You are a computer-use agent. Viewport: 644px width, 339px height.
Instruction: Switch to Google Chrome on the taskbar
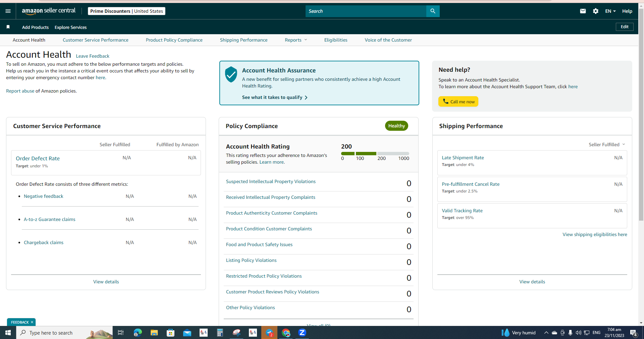tap(286, 333)
